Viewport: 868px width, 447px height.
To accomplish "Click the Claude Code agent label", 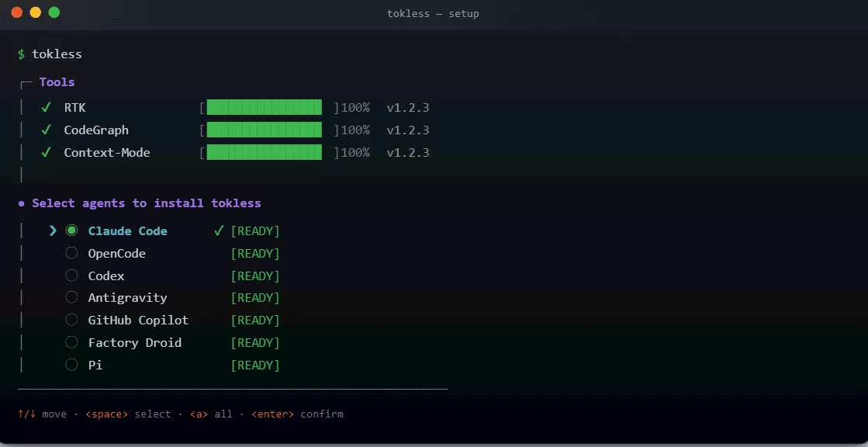I will tap(128, 231).
